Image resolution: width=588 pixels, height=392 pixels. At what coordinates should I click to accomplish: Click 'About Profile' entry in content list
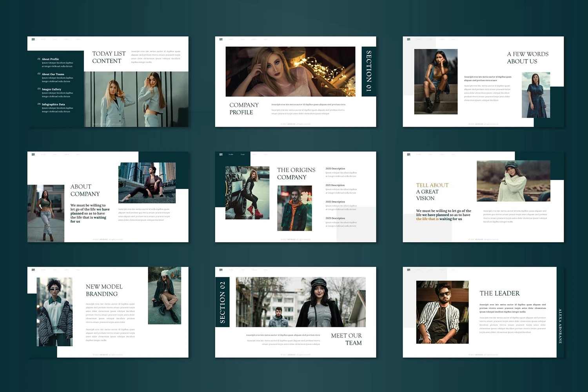[50, 59]
